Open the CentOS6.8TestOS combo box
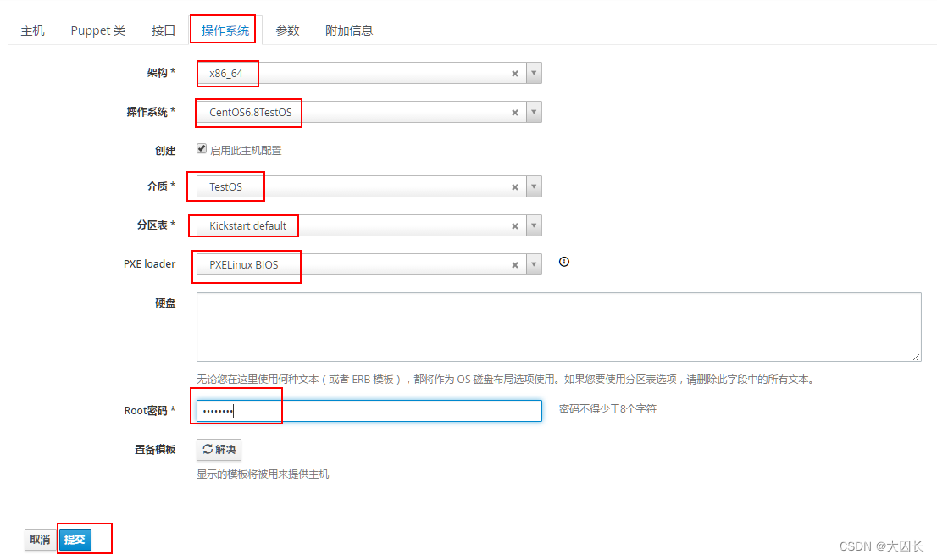 pos(369,112)
